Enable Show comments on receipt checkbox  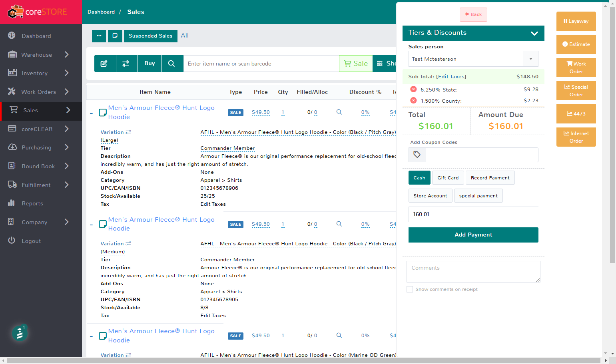coord(410,289)
